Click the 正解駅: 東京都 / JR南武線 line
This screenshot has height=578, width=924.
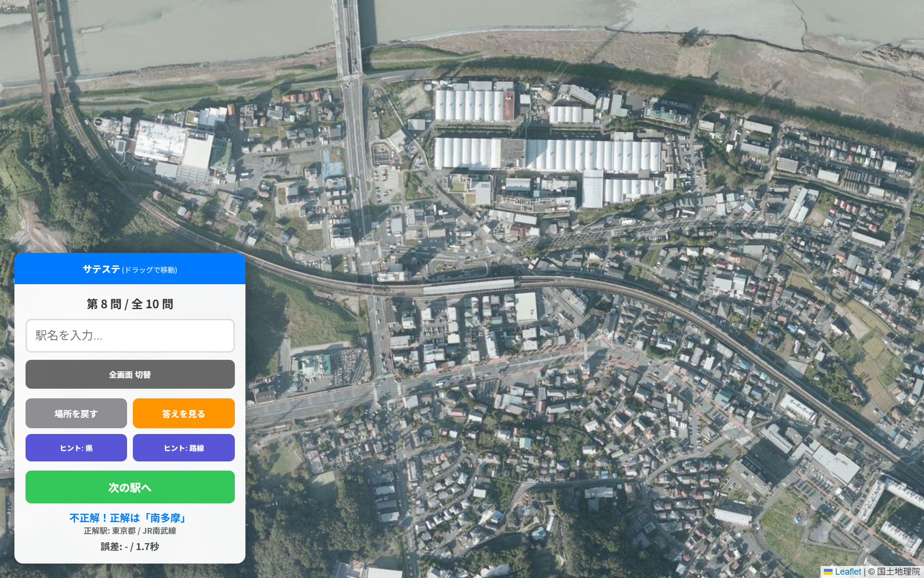[x=130, y=531]
